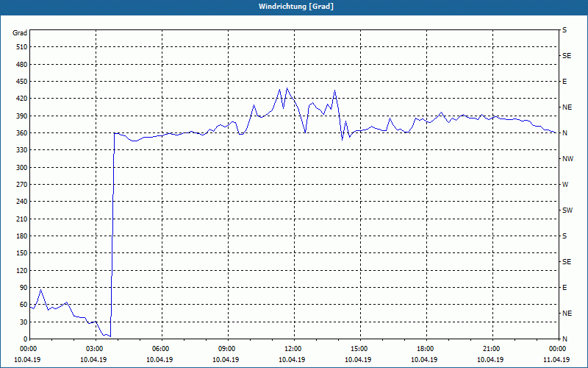Click the SW compass label
The height and width of the screenshot is (368, 588).
(567, 210)
